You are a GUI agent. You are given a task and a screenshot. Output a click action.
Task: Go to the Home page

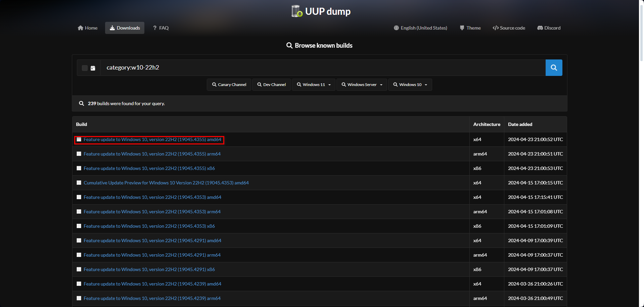tap(88, 28)
